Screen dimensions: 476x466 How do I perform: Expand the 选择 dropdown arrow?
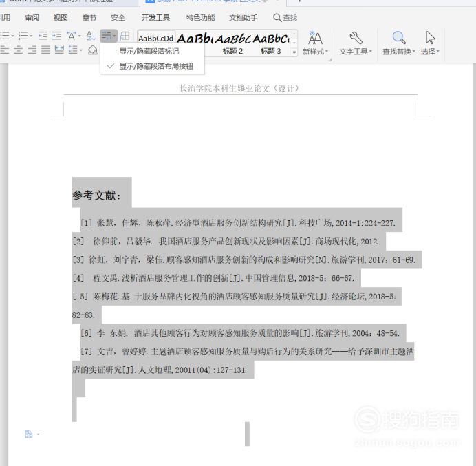pos(437,52)
